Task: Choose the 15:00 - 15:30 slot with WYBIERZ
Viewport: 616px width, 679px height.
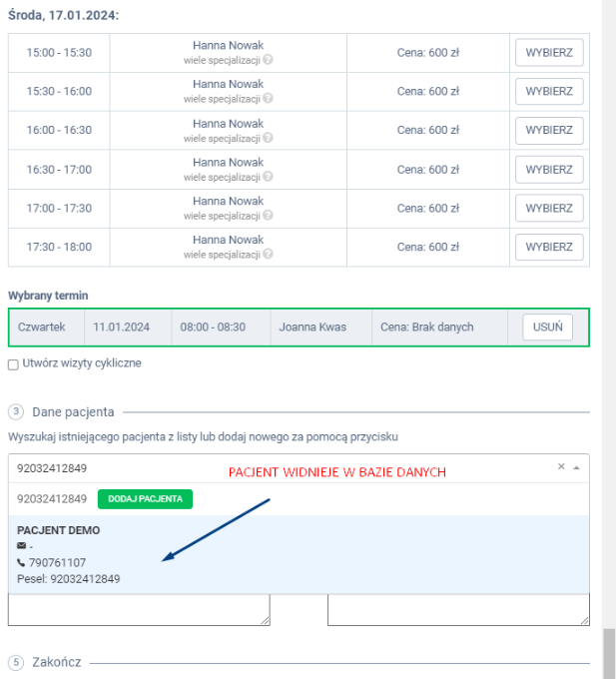Action: [548, 52]
